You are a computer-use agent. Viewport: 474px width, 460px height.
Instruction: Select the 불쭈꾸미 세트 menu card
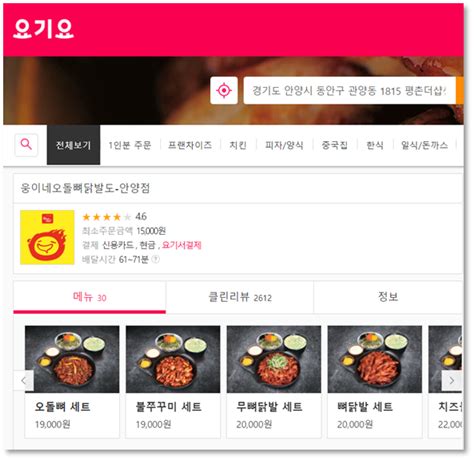point(173,382)
